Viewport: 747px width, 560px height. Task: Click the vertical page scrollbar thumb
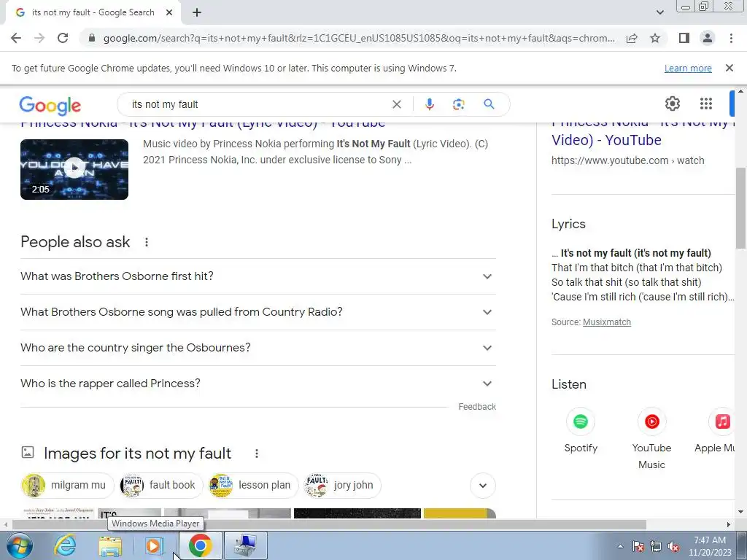[741, 208]
